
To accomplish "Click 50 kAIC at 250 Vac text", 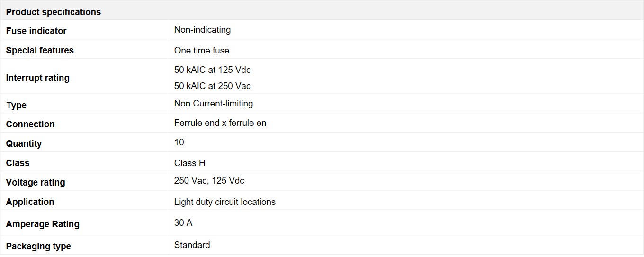I will 212,86.
